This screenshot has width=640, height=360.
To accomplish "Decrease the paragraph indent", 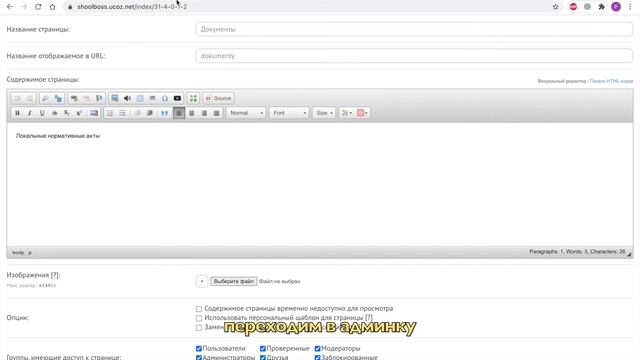I will [137, 113].
